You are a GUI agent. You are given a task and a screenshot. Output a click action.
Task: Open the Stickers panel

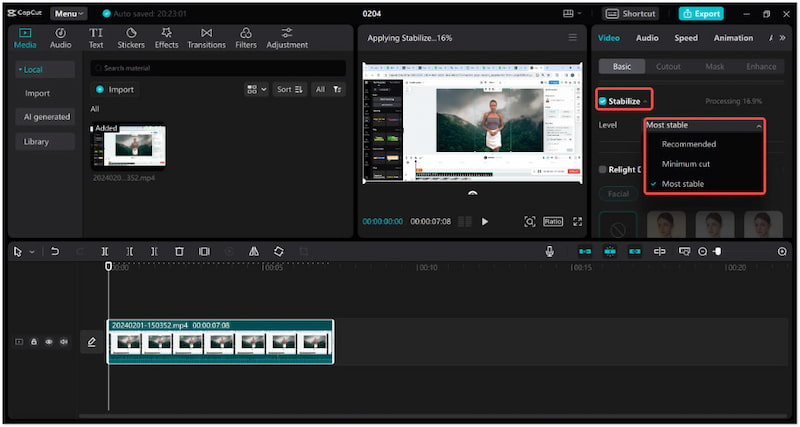130,38
